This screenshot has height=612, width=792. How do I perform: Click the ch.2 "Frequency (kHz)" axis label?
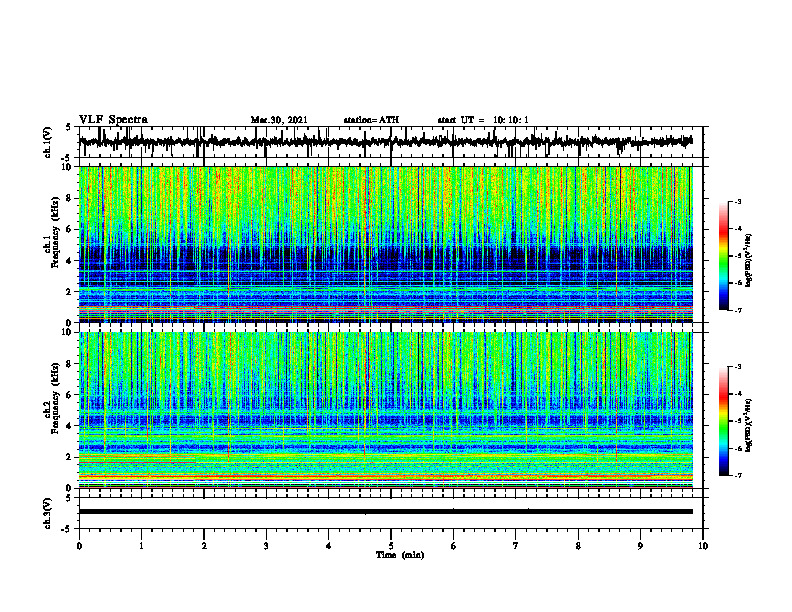pyautogui.click(x=55, y=398)
